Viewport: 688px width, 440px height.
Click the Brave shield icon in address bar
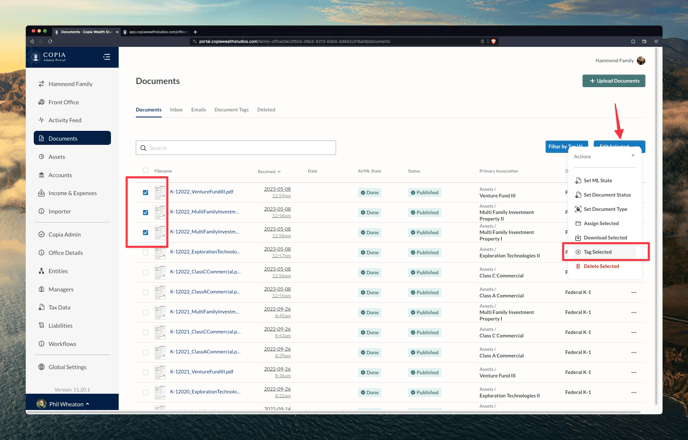coord(493,41)
